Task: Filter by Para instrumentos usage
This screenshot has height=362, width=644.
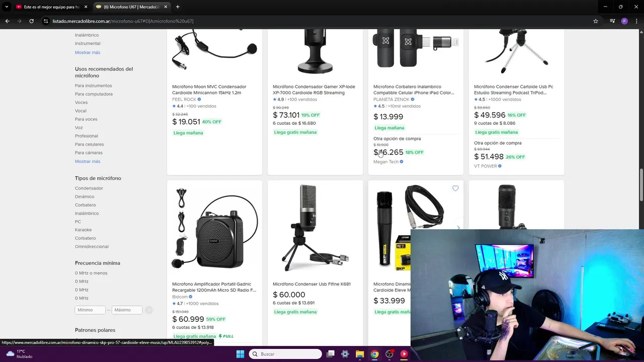Action: pyautogui.click(x=94, y=86)
